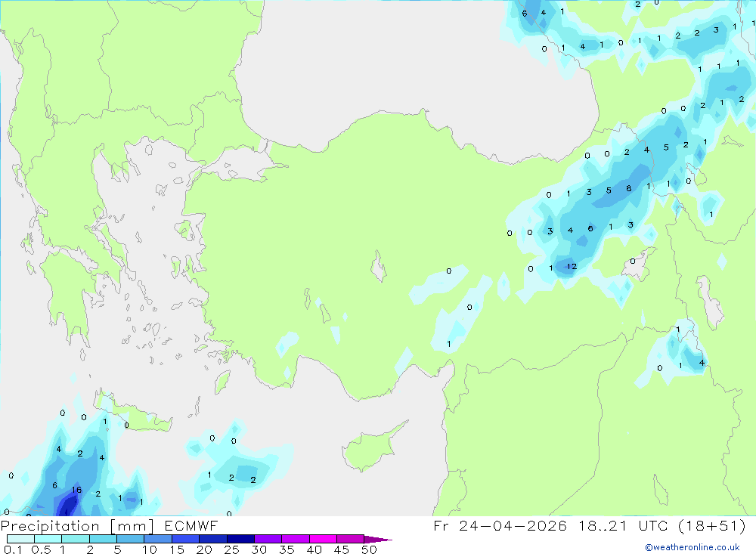Select the 45–50 mm legend color swatch
756x554 pixels.
coord(351,539)
